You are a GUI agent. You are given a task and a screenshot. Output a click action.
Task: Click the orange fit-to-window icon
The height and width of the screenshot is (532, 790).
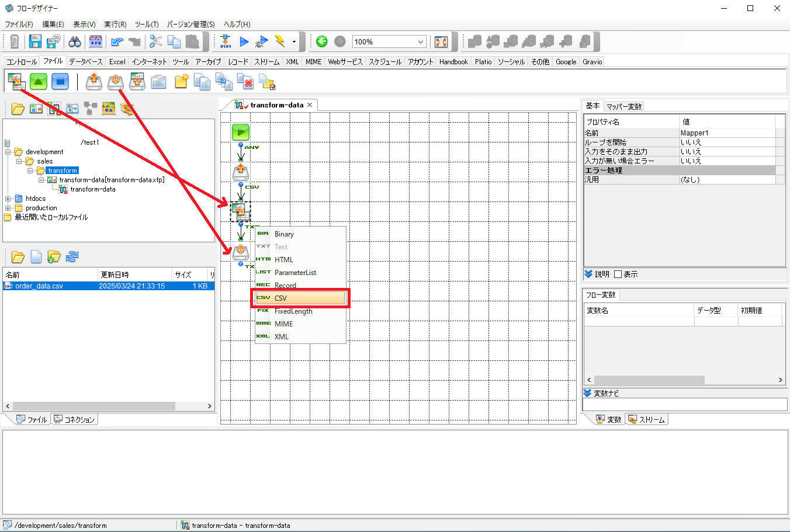click(441, 41)
